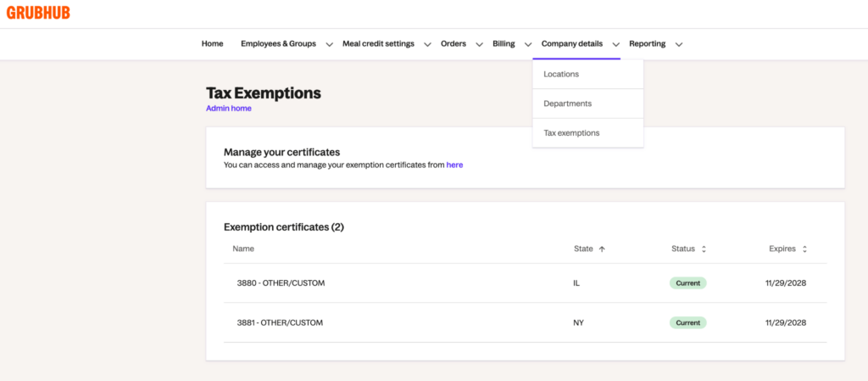Expand the Orders menu chevron
Image resolution: width=868 pixels, height=381 pixels.
point(480,44)
